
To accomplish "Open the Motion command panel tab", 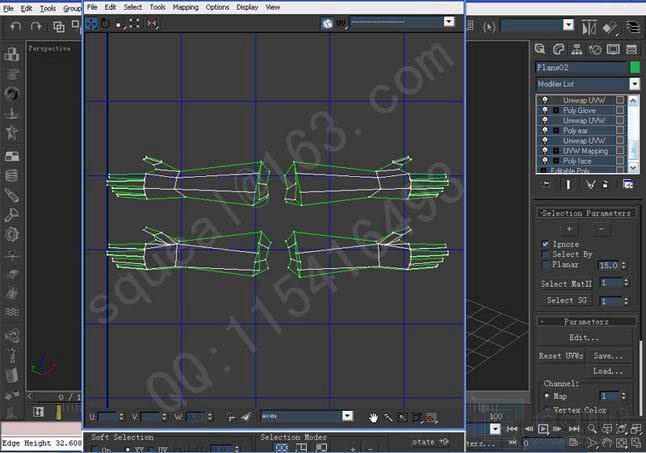I will (595, 49).
